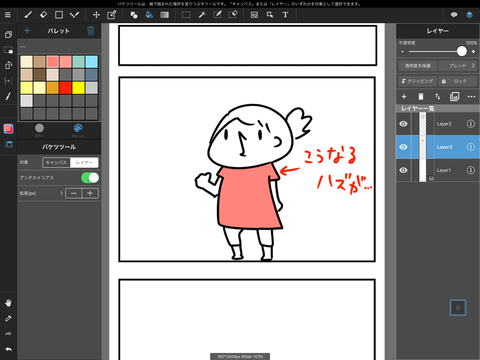The image size is (480, 360).
Task: Click the layer reorder arrows icon
Action: pos(437,97)
